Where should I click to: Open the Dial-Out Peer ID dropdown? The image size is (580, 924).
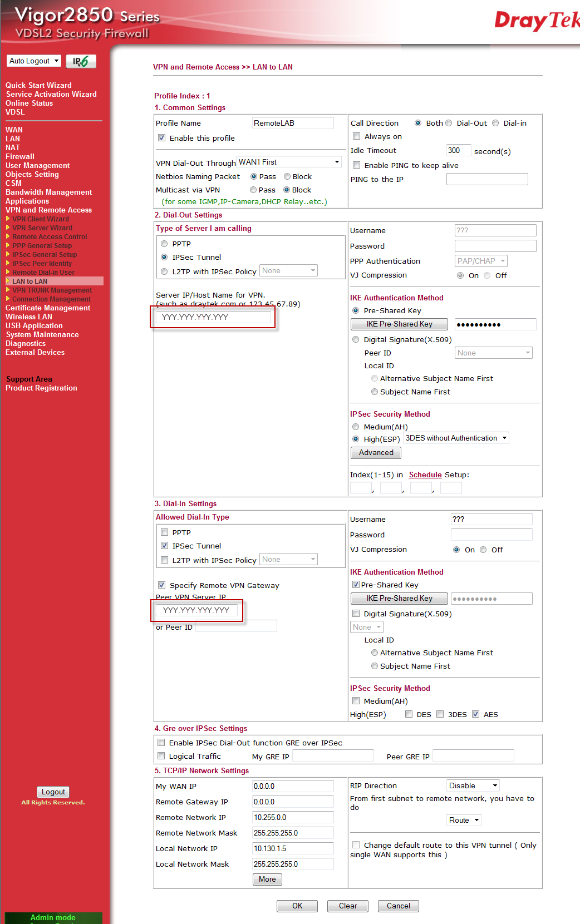(494, 353)
